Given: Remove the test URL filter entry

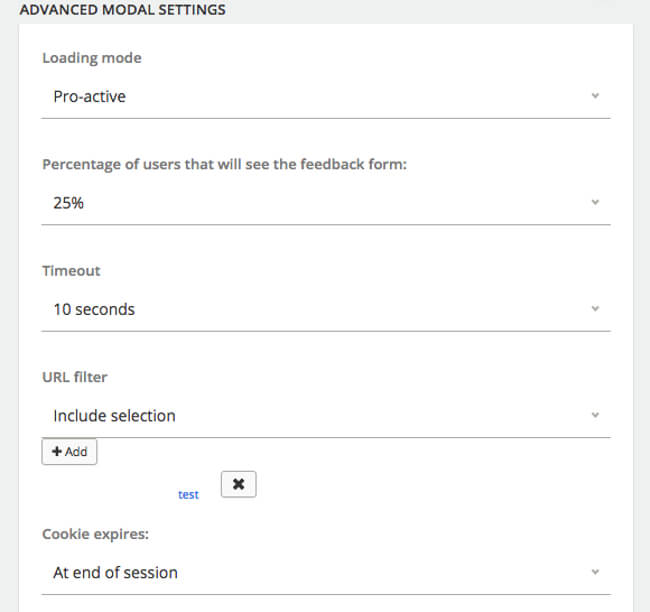Looking at the screenshot, I should coord(238,484).
